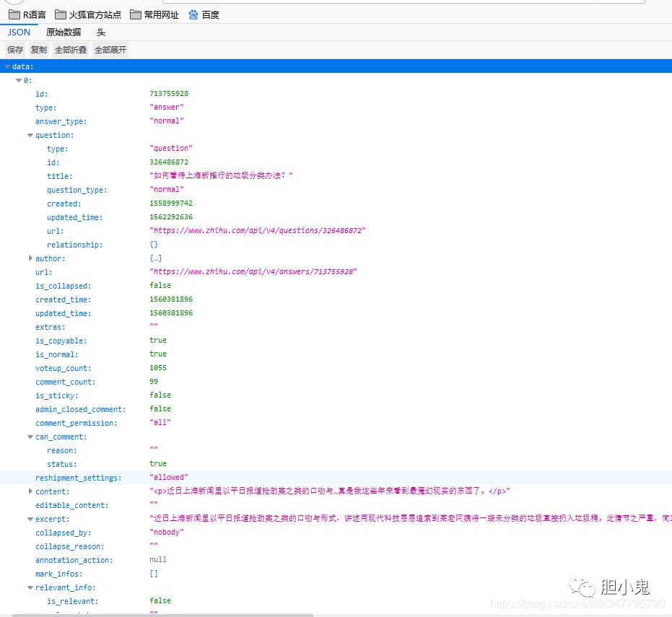Click the 复制 button
This screenshot has height=617, width=672.
point(38,50)
